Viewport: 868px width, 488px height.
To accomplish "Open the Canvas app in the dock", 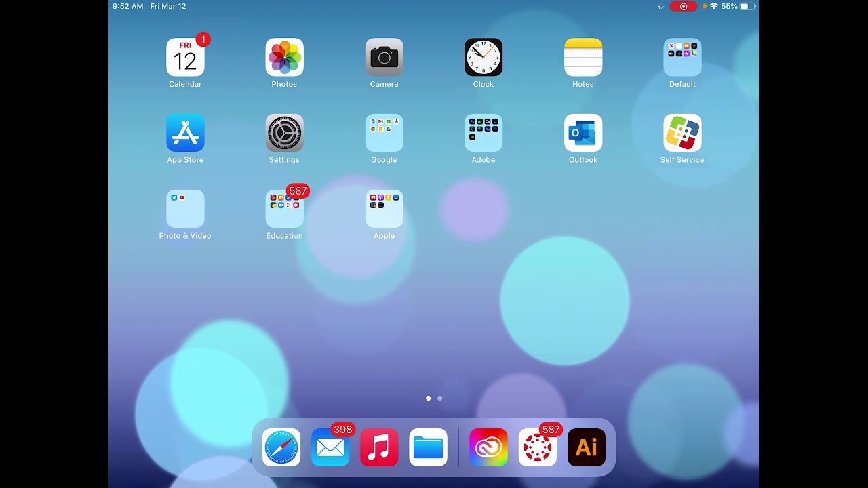I will coord(538,447).
